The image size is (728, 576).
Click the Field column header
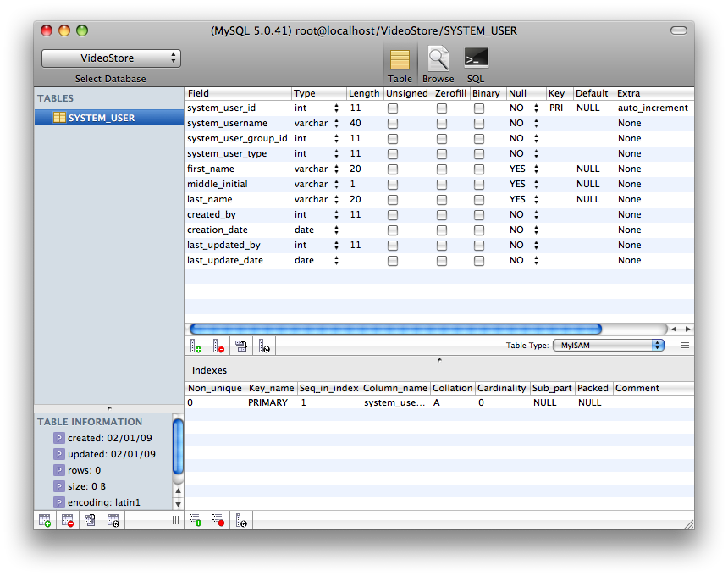click(x=238, y=93)
